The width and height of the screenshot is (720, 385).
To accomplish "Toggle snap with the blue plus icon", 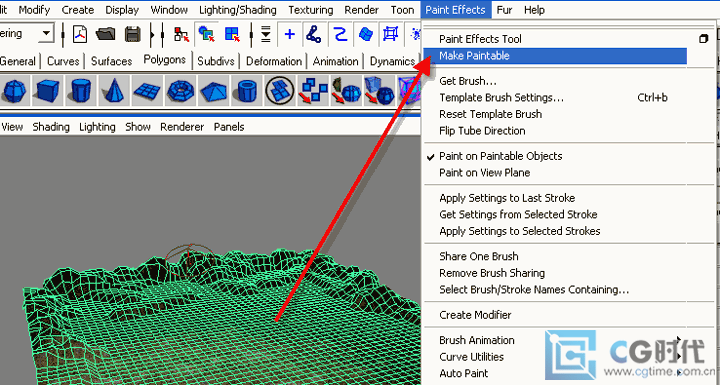I will (x=290, y=34).
